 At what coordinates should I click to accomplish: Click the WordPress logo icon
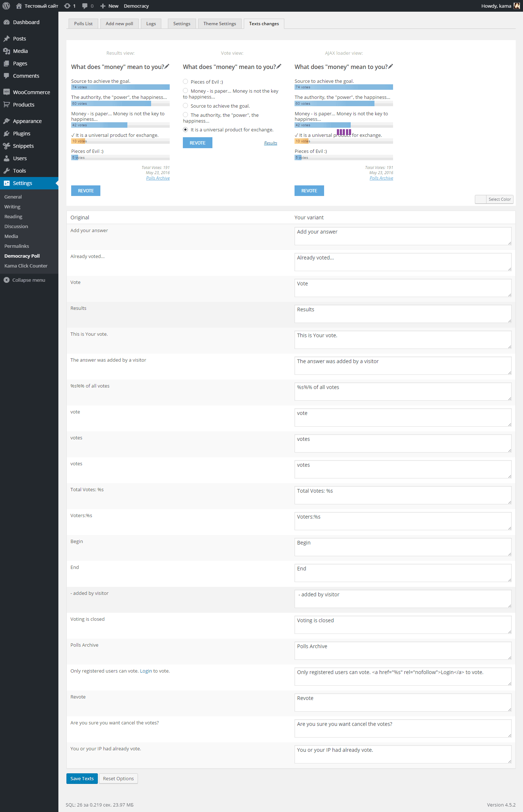click(6, 6)
